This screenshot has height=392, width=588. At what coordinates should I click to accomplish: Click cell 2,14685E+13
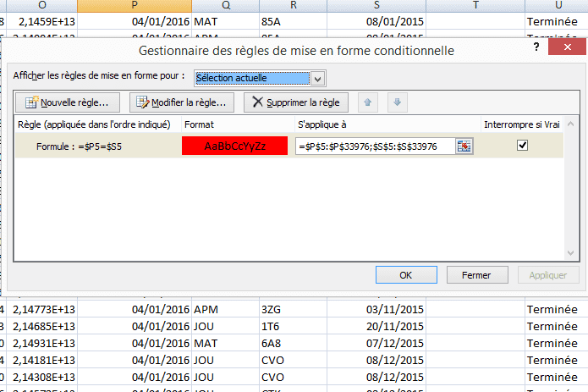(42, 326)
